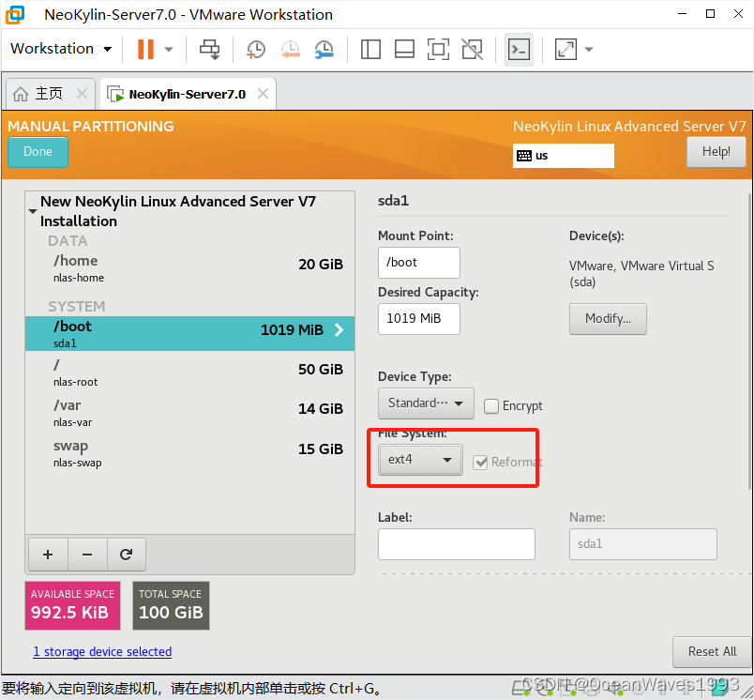The image size is (754, 700).
Task: Close the 主页 tab
Action: point(83,93)
